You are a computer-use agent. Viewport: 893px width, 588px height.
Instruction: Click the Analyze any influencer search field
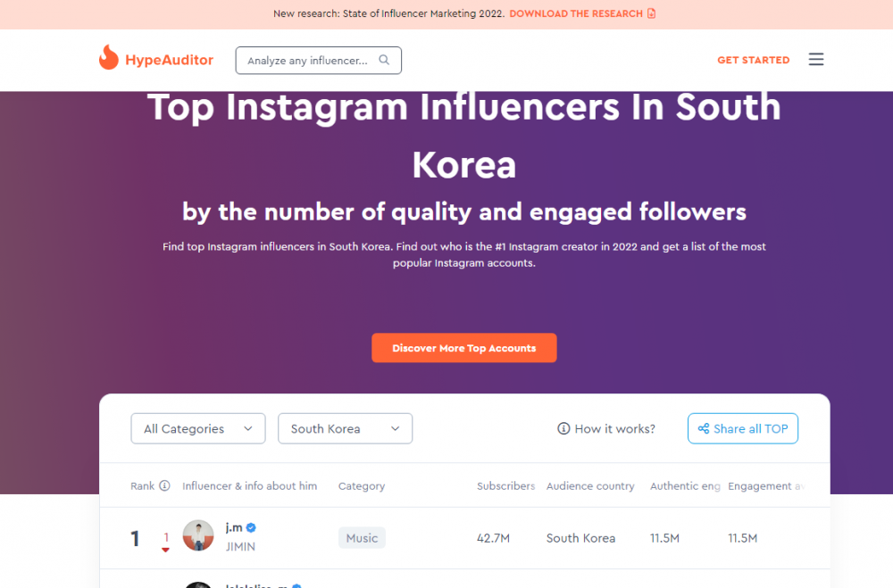point(319,61)
